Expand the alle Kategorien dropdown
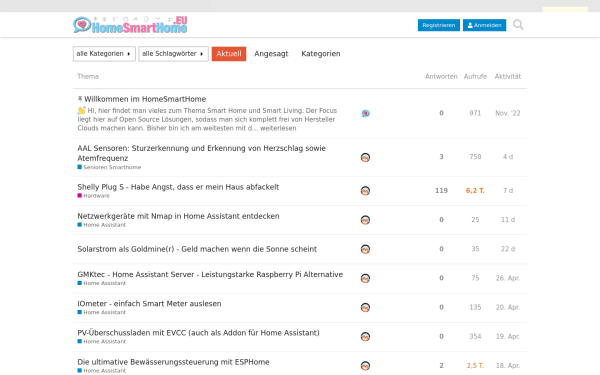The width and height of the screenshot is (600, 375). [x=104, y=54]
